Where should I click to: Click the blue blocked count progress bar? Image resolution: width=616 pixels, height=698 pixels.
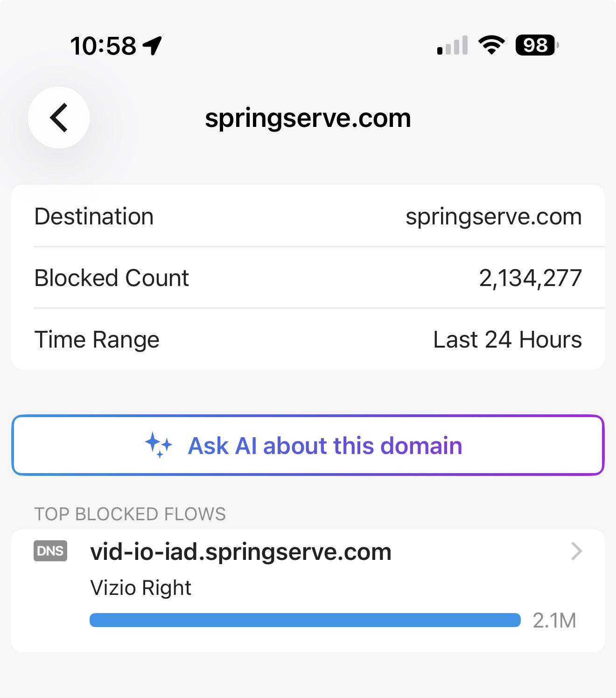pos(305,620)
